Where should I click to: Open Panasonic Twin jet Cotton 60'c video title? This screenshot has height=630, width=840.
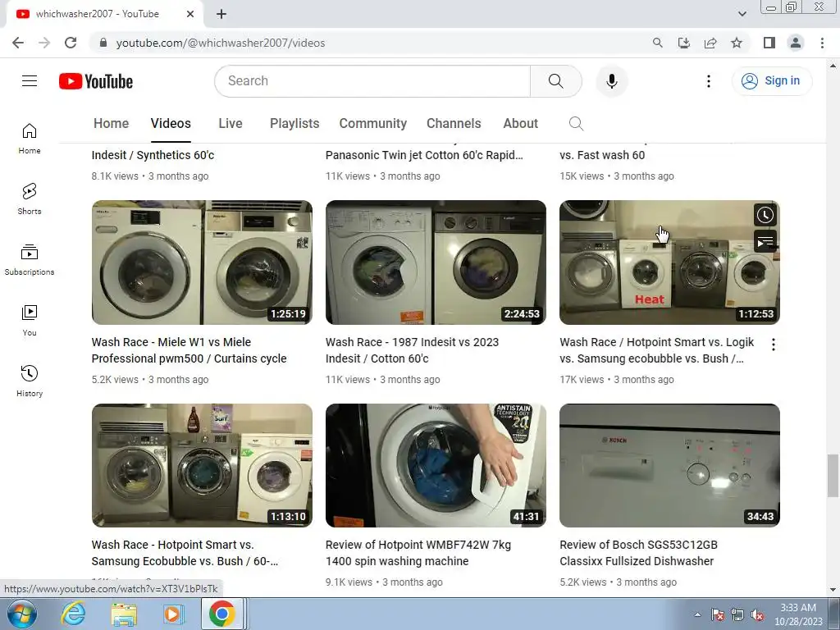[x=424, y=155]
